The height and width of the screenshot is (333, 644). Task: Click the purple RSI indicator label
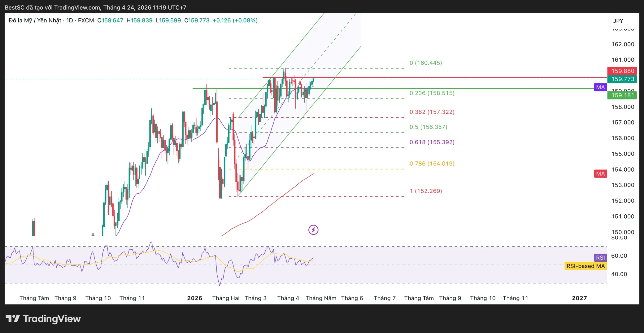point(600,257)
